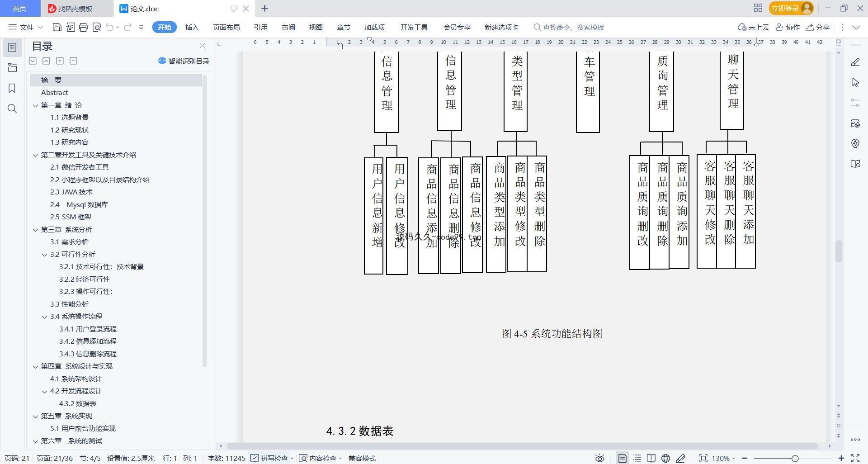Switch to 开发工具 ribbon tab
The height and width of the screenshot is (464, 868).
tap(414, 27)
